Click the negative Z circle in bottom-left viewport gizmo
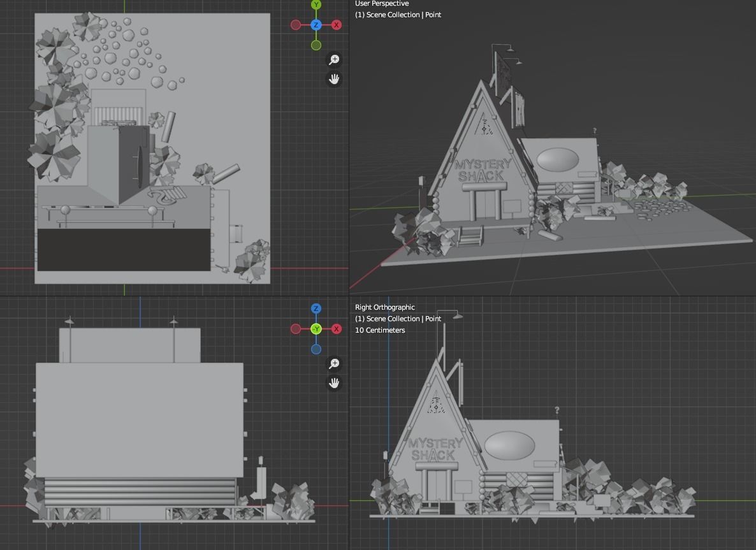The height and width of the screenshot is (550, 756). (x=316, y=349)
